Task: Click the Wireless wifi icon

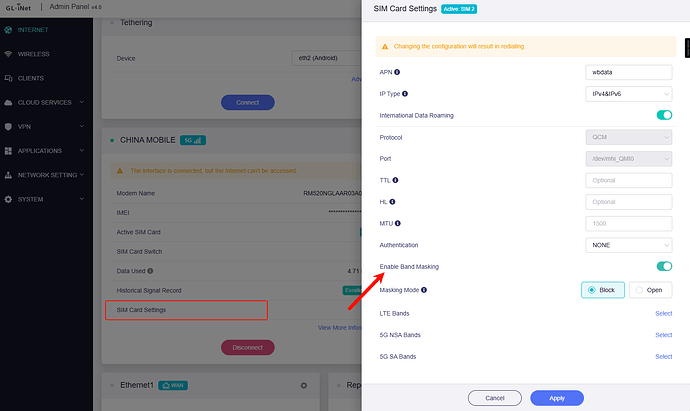Action: [x=9, y=54]
